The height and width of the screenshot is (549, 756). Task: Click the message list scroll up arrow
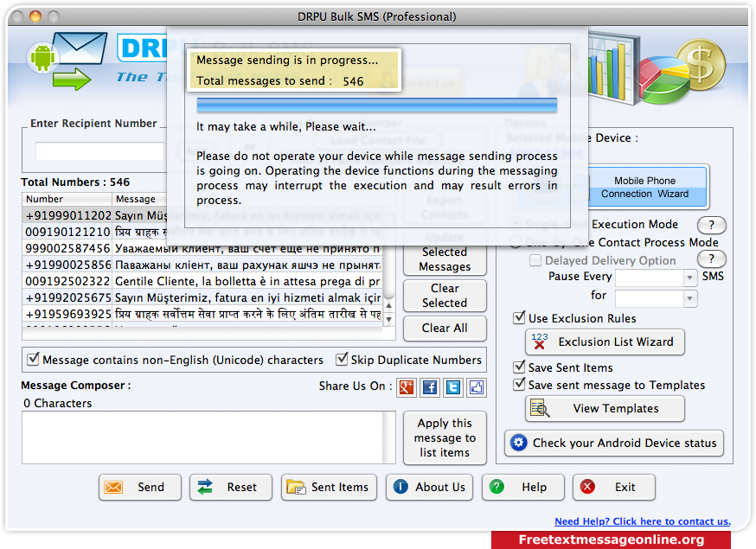[x=388, y=305]
